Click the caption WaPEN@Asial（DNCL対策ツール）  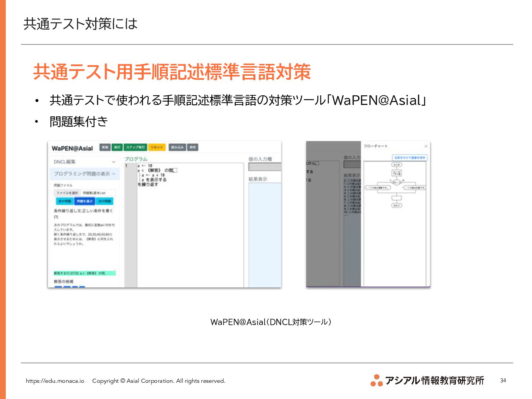pos(271,322)
